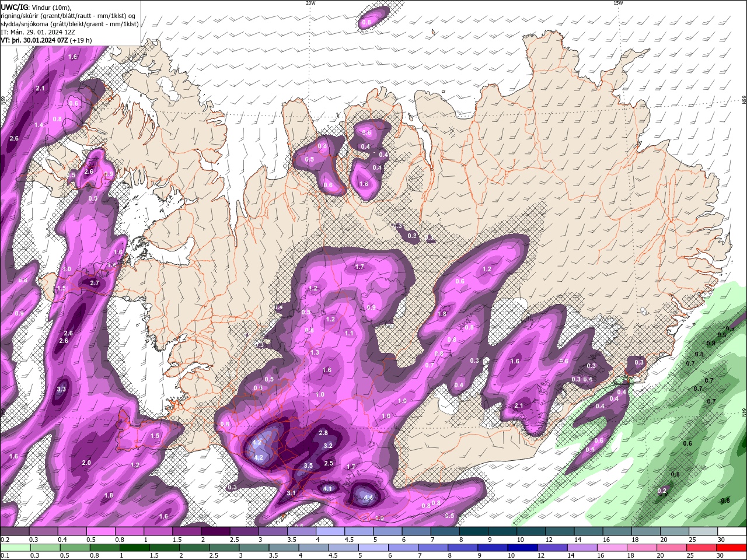
Task: Click the 20W longitude label
Action: [310, 3]
